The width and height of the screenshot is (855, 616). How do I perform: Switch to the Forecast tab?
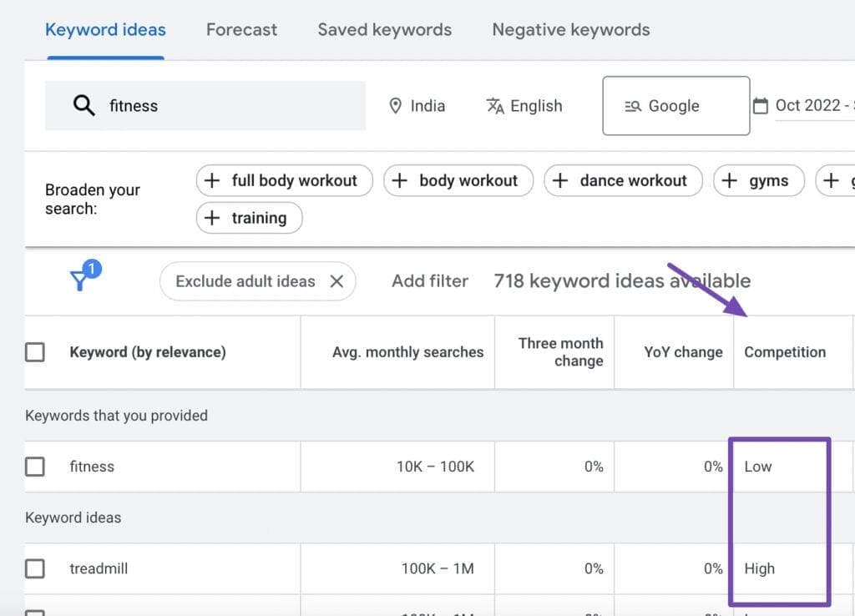[241, 29]
